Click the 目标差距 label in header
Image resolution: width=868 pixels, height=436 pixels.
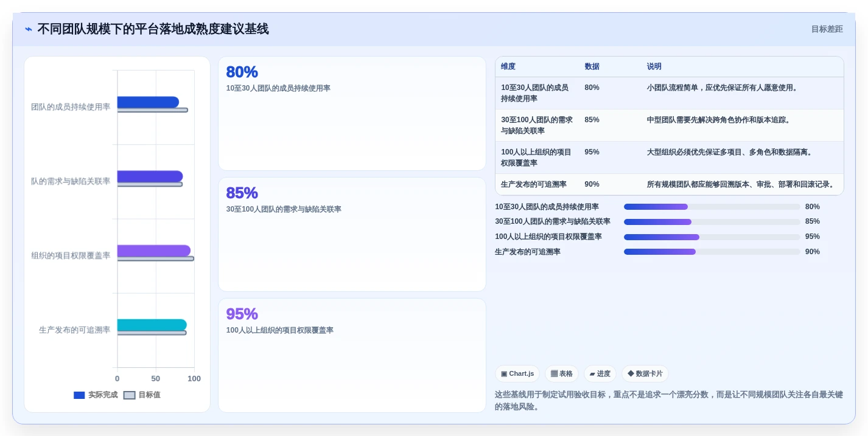[x=827, y=29]
